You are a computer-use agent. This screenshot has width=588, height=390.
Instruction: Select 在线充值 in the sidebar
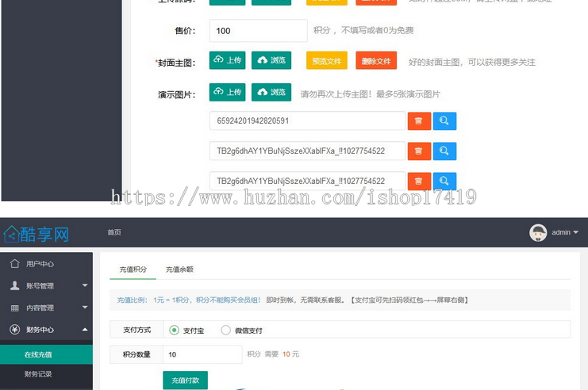coord(46,354)
